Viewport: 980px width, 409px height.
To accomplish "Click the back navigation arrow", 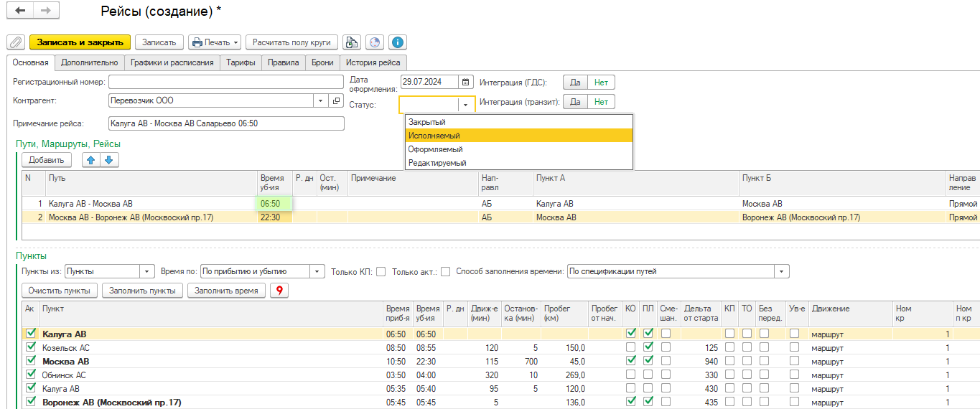I will [x=20, y=11].
